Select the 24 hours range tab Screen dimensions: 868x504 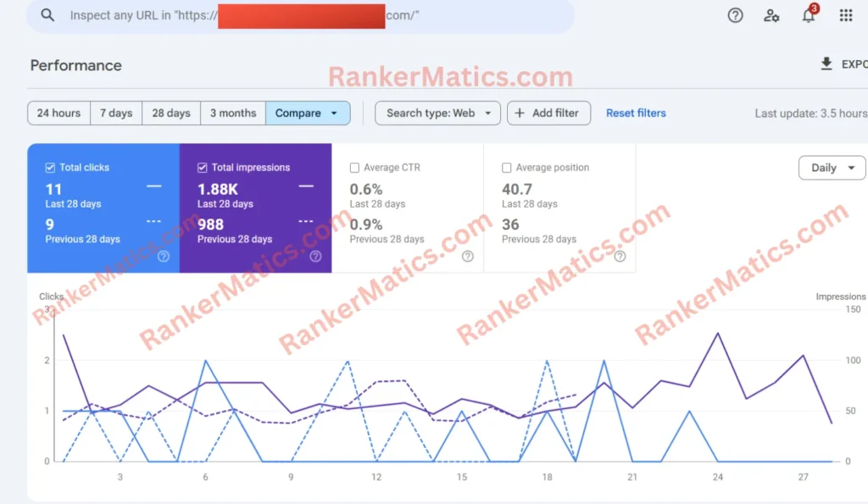[x=58, y=113]
